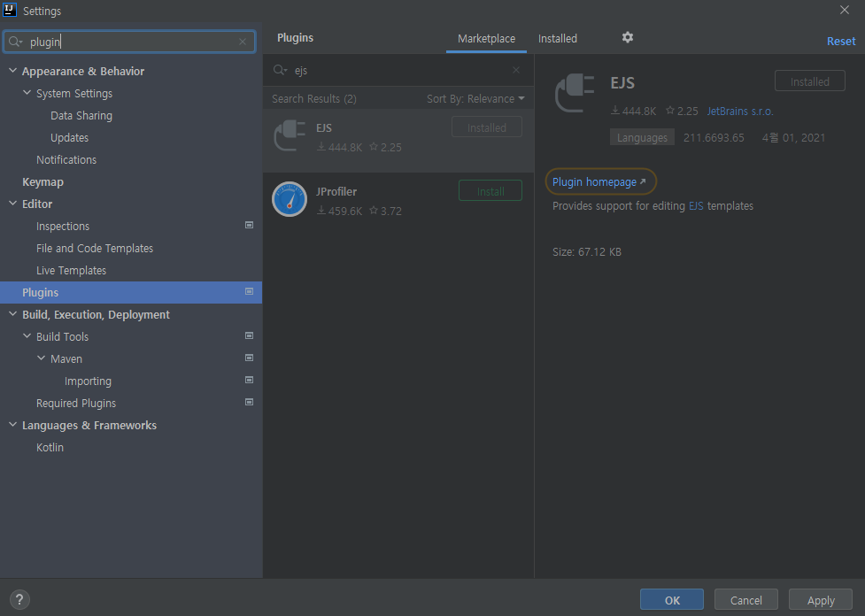Focus the settings search input field
This screenshot has height=616, width=865.
click(x=129, y=42)
